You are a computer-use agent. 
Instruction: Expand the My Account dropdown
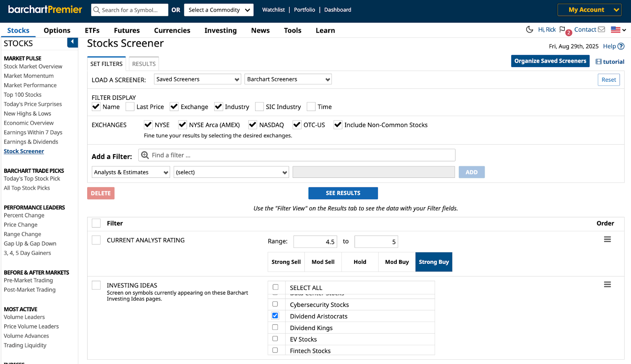[589, 10]
